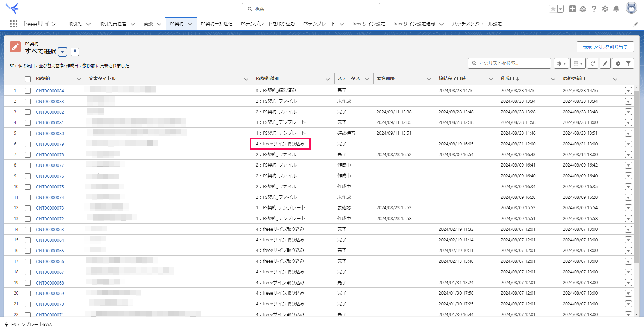Open the ステータス column header menu
The height and width of the screenshot is (331, 644).
[x=367, y=79]
